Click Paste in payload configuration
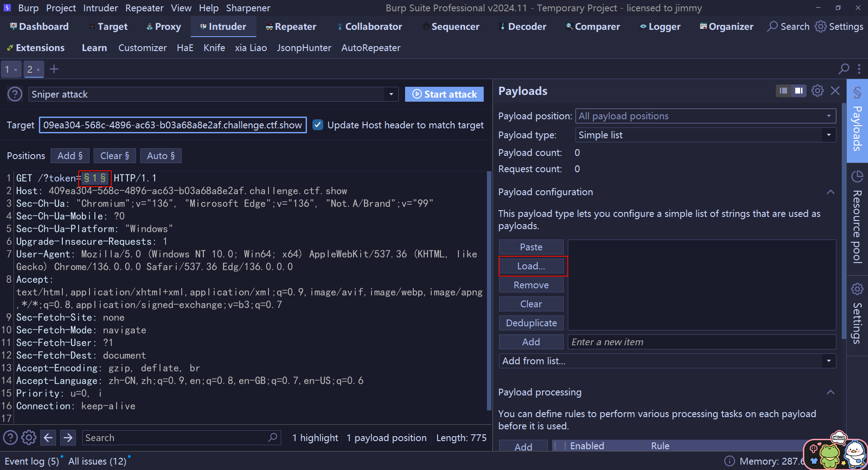 coord(531,247)
